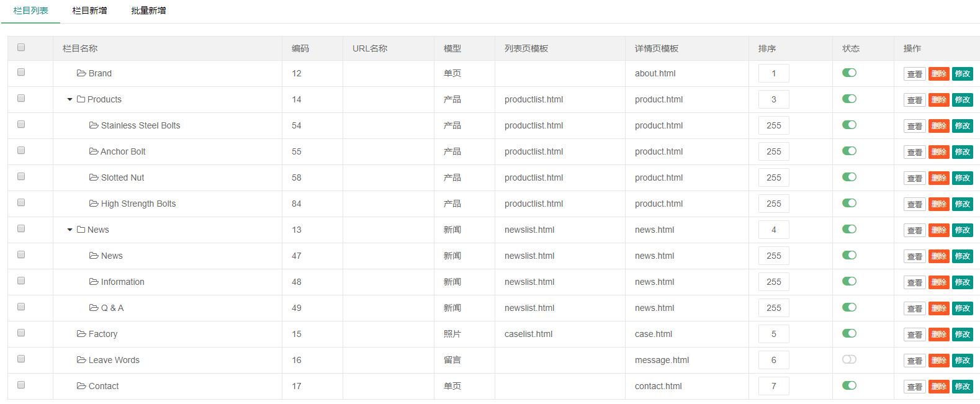Click the folder icon beside Brand
This screenshot has height=404, width=980.
pyautogui.click(x=81, y=73)
